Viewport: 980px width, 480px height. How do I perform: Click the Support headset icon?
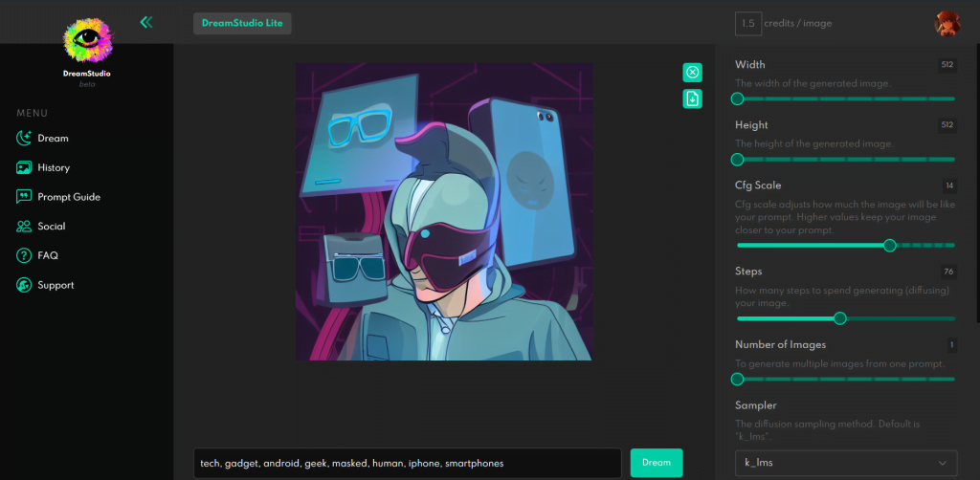(24, 285)
